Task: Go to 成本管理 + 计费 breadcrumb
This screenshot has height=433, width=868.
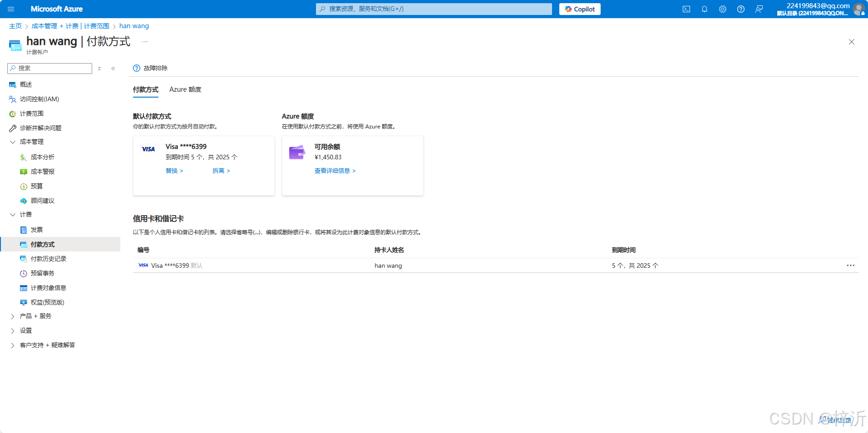Action: pyautogui.click(x=70, y=26)
